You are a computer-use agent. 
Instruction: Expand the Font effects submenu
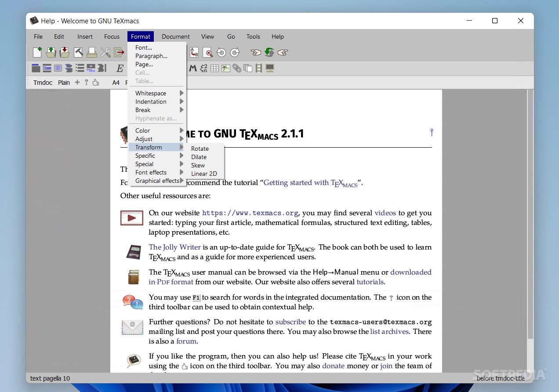pyautogui.click(x=157, y=172)
